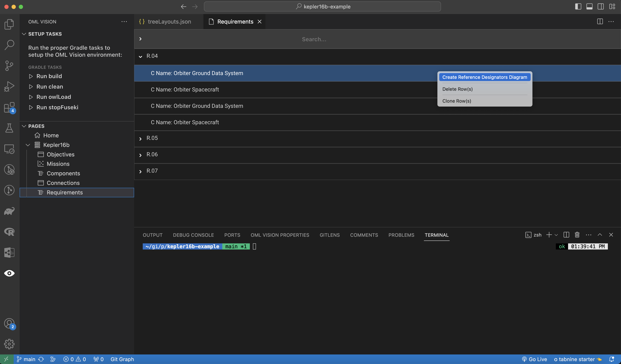Toggle the bottom panel visibility
Screen dimensions: 621x364
click(589, 7)
